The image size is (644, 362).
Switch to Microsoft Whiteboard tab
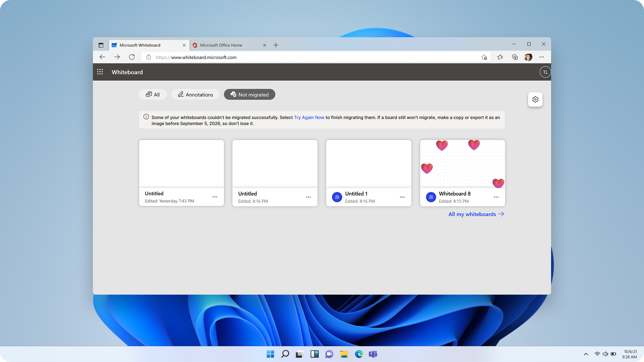tap(149, 45)
